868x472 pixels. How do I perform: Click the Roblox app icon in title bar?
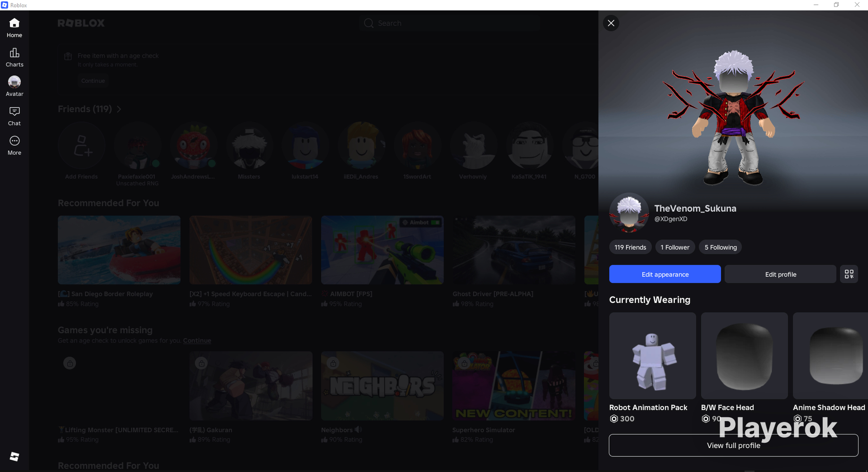click(x=5, y=5)
